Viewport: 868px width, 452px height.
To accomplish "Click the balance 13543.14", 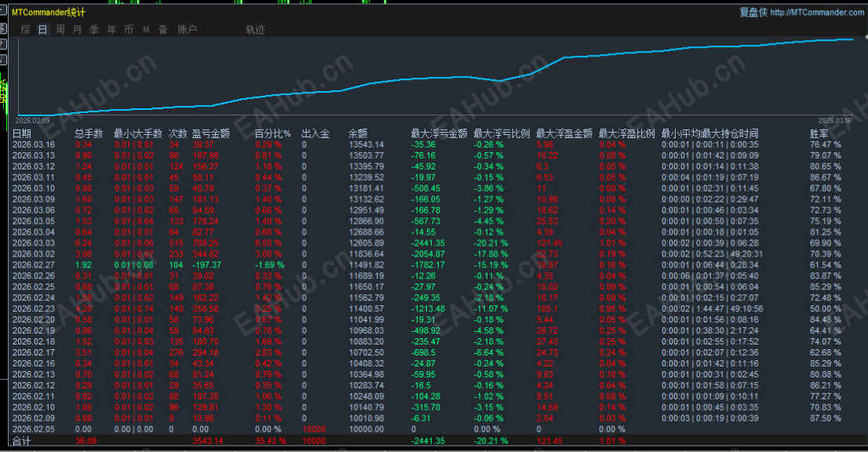I will [366, 144].
